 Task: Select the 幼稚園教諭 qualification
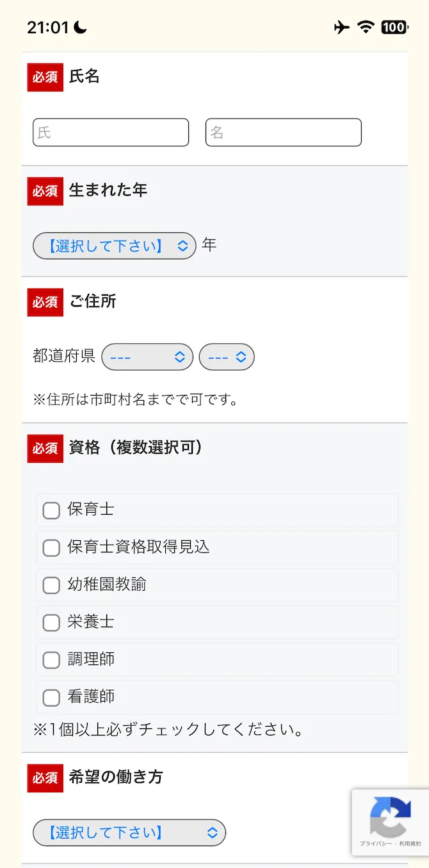click(51, 585)
